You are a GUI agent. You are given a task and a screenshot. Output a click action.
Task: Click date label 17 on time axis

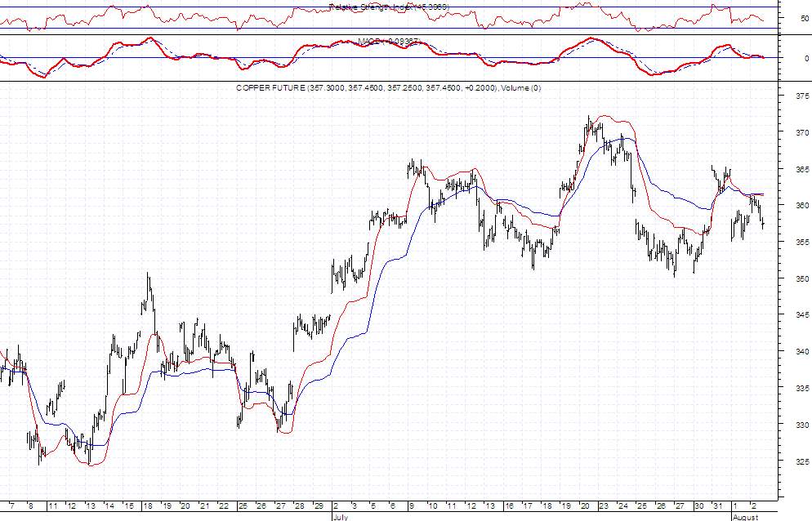528,506
